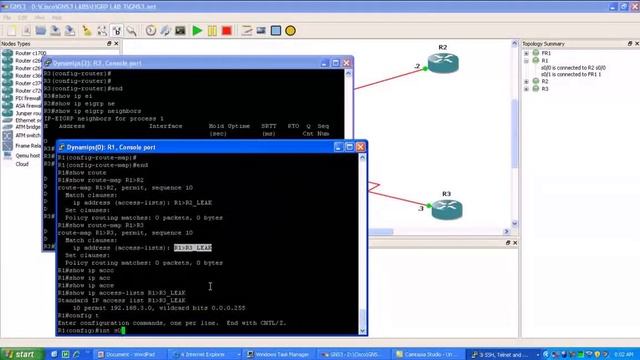640x360 pixels.
Task: Close the bottom console dock panel
Action: click(x=515, y=243)
